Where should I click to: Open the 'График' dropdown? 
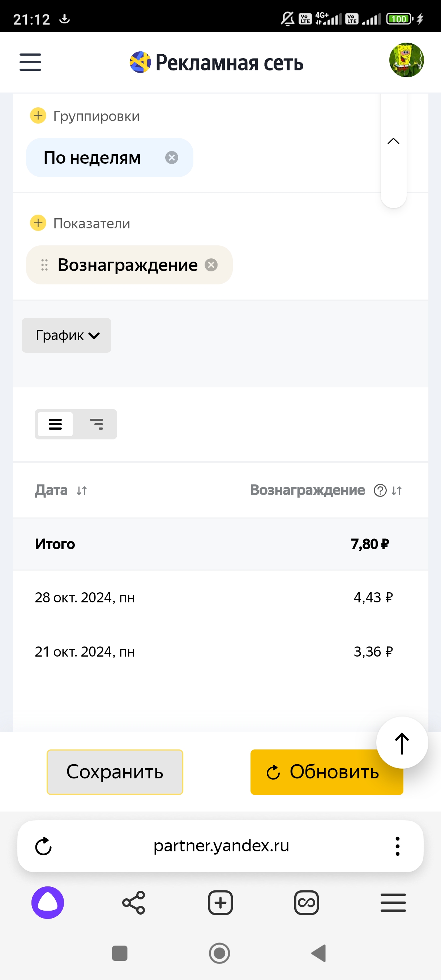[67, 335]
